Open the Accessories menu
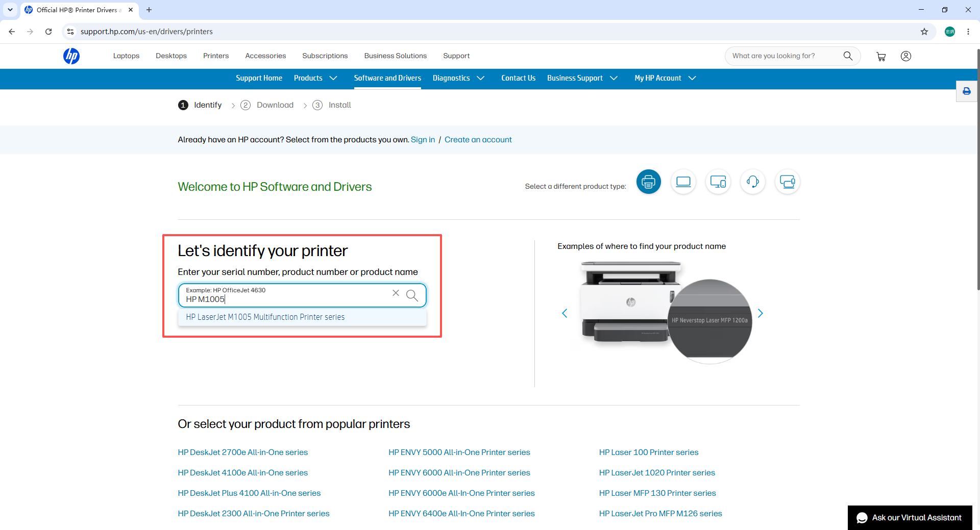The height and width of the screenshot is (530, 980). (265, 56)
